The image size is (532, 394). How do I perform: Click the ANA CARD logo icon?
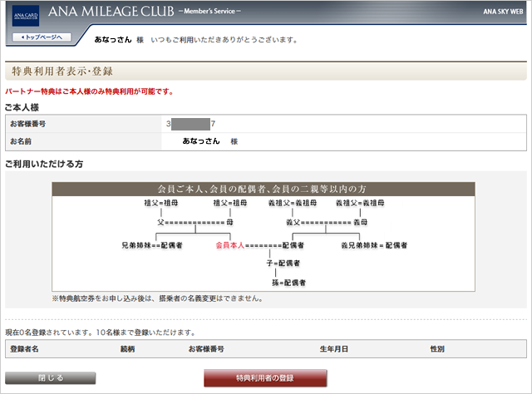click(x=26, y=16)
